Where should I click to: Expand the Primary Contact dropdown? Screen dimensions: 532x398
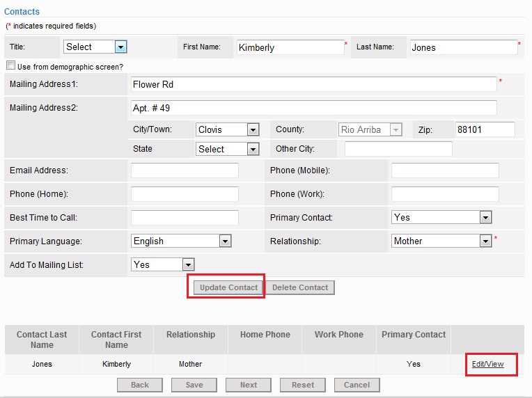(441, 217)
